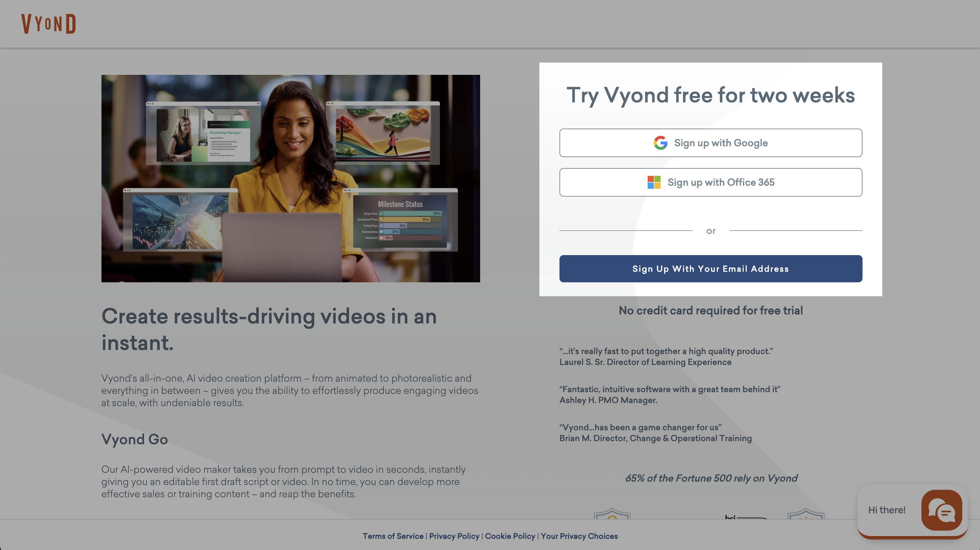Open the chat bubble widget icon
This screenshot has height=550, width=980.
[941, 511]
